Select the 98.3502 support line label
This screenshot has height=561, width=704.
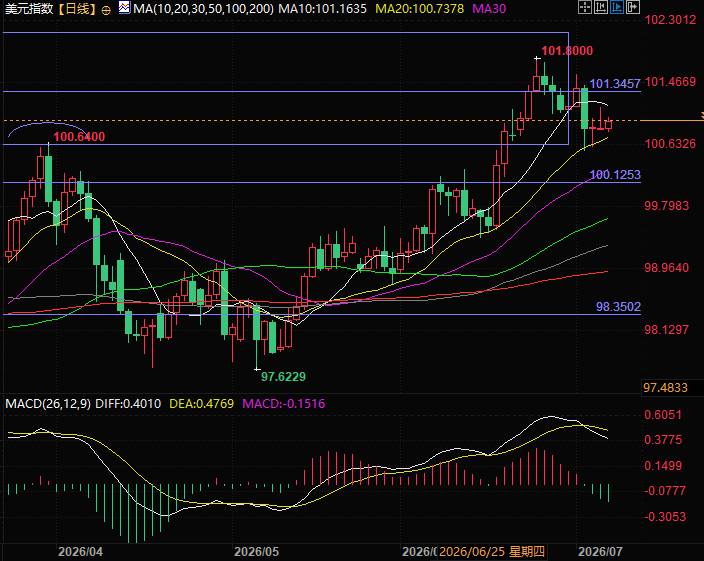pos(618,307)
